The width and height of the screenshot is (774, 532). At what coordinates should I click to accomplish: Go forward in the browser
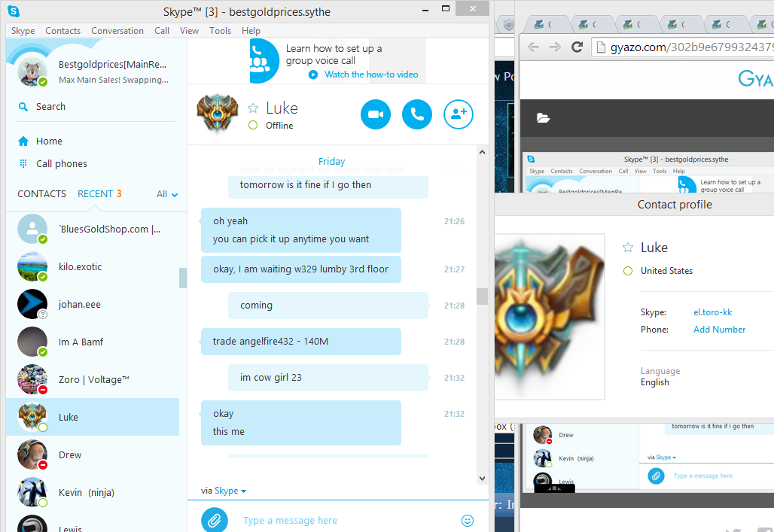[555, 47]
